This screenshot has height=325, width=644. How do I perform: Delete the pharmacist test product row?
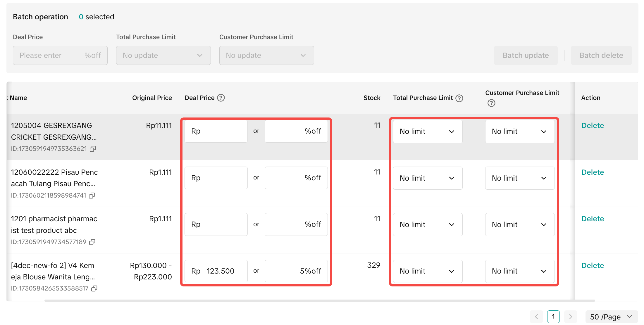tap(593, 219)
